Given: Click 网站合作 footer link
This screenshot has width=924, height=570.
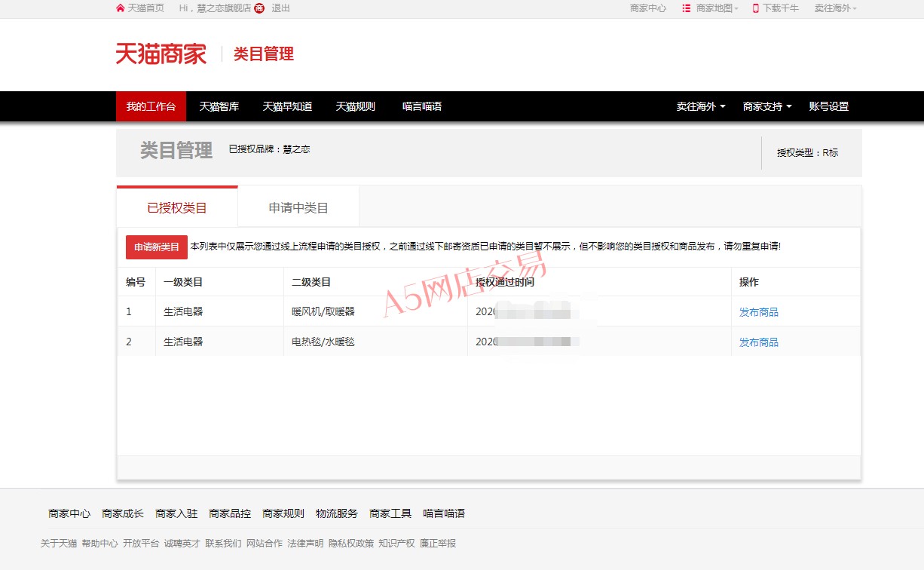Looking at the screenshot, I should (x=265, y=543).
